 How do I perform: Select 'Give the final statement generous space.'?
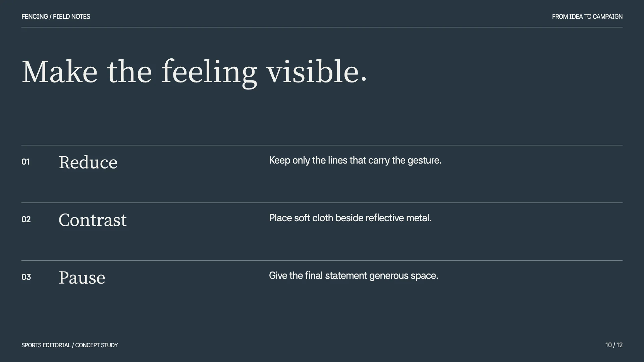click(x=354, y=276)
